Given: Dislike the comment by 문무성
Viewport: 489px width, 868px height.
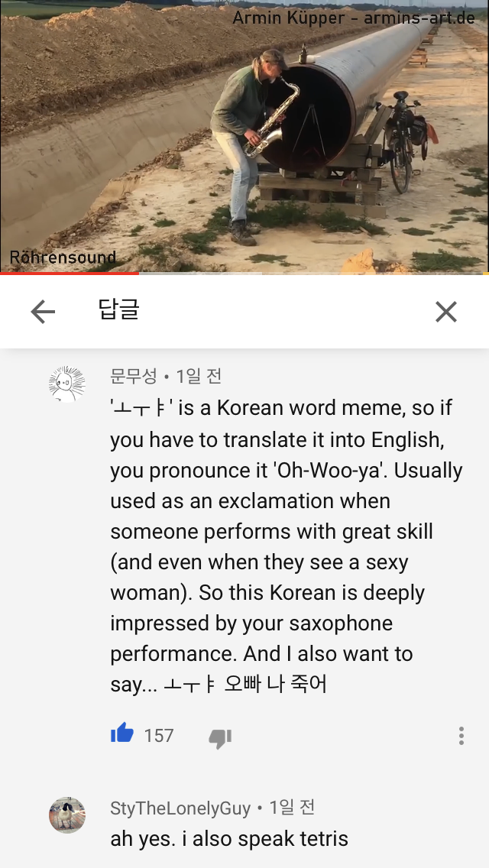Looking at the screenshot, I should 220,738.
